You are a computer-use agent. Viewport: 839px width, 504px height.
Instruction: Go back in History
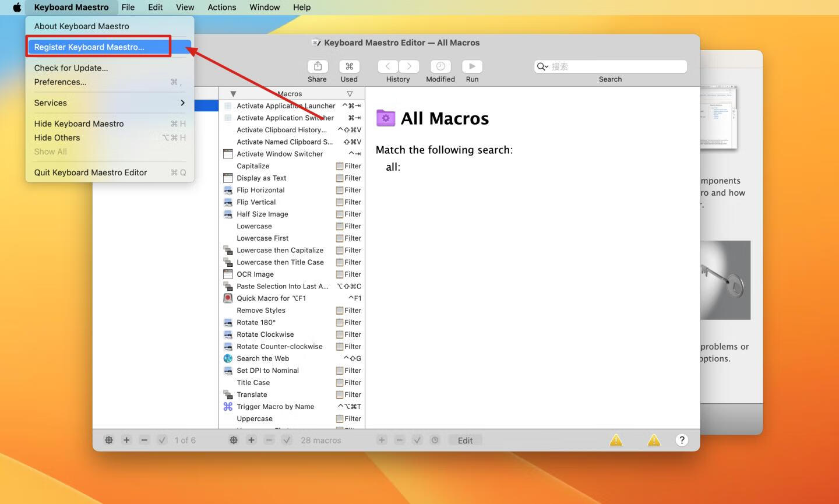pyautogui.click(x=388, y=66)
